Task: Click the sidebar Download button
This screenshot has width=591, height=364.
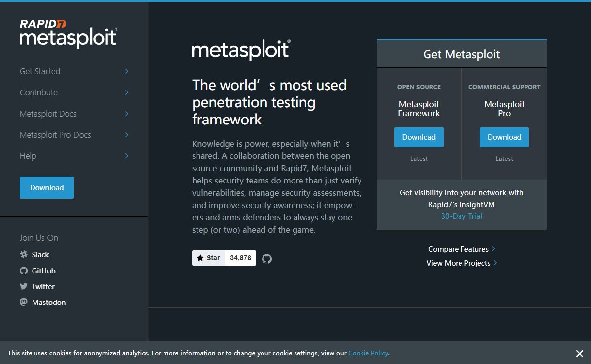Action: pyautogui.click(x=47, y=188)
